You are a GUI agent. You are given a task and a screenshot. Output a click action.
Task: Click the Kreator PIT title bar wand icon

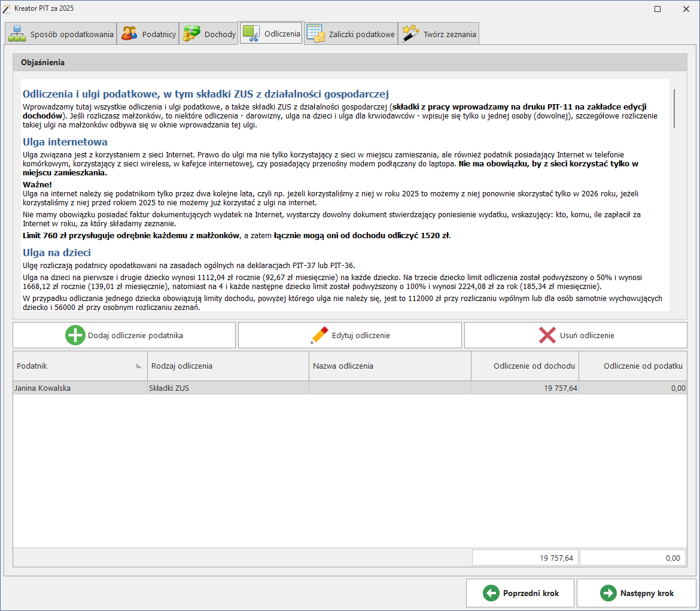[x=7, y=8]
